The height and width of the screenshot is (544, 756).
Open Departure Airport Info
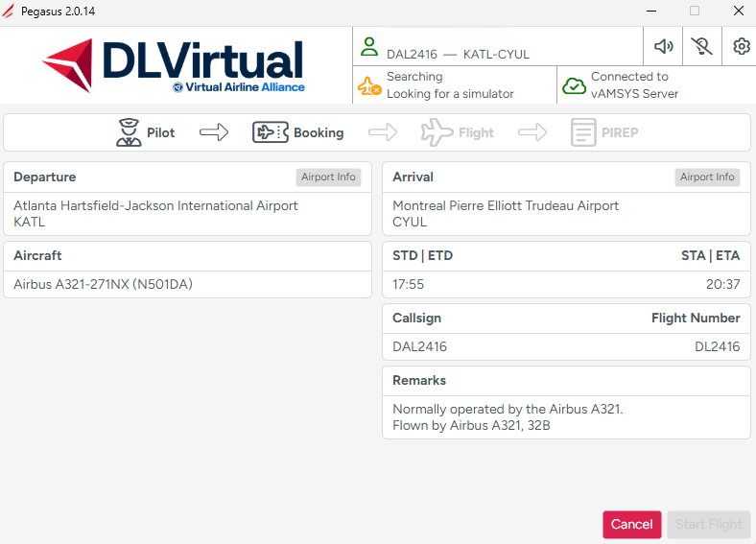point(328,177)
